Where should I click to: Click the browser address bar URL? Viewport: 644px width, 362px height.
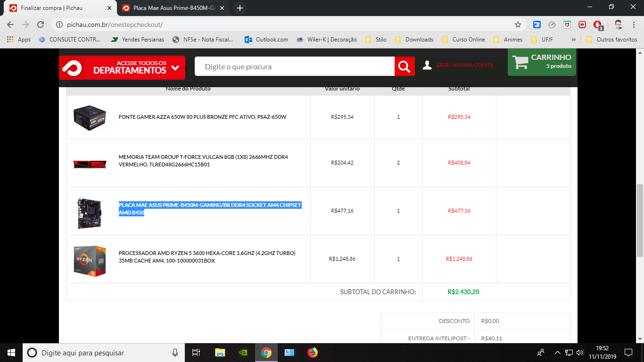(x=115, y=25)
